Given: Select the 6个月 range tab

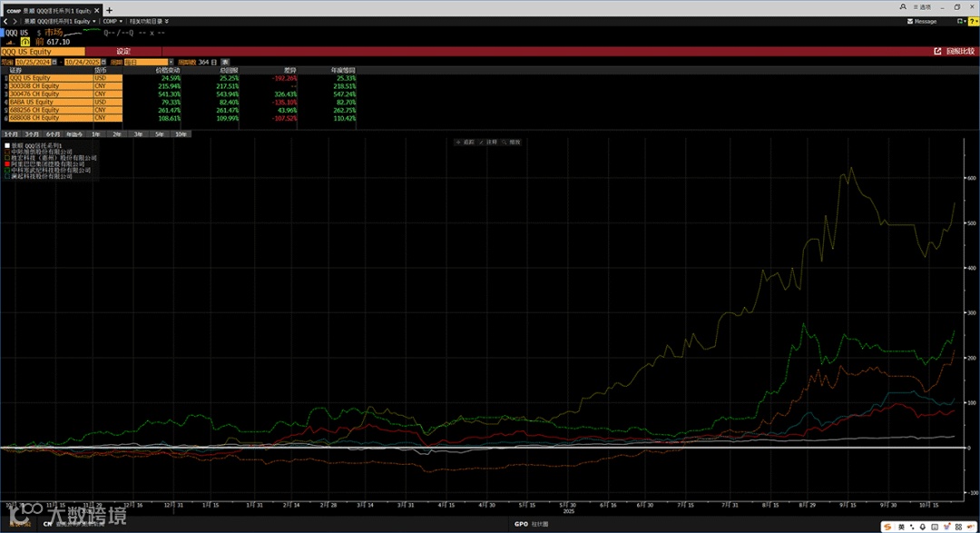Looking at the screenshot, I should [53, 133].
